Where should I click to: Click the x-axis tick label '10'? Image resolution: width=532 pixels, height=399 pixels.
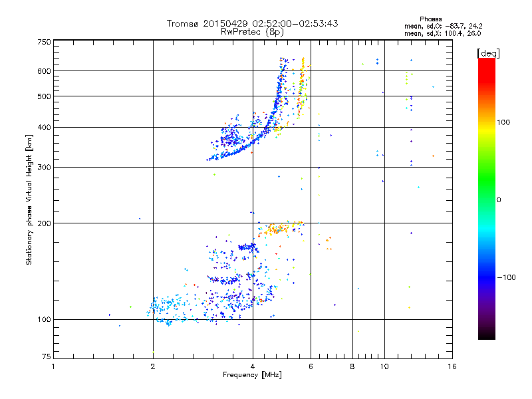coord(384,366)
